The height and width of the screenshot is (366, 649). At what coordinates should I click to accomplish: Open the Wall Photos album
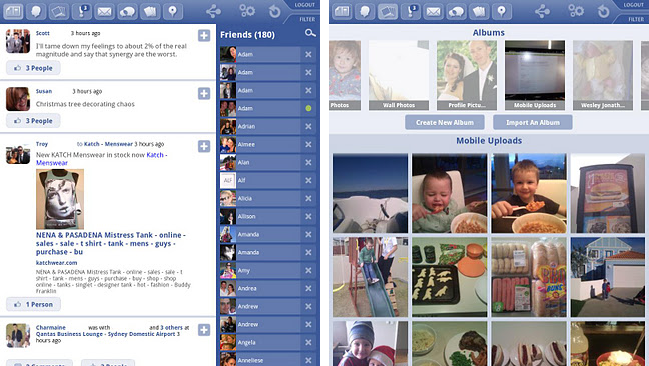[399, 75]
